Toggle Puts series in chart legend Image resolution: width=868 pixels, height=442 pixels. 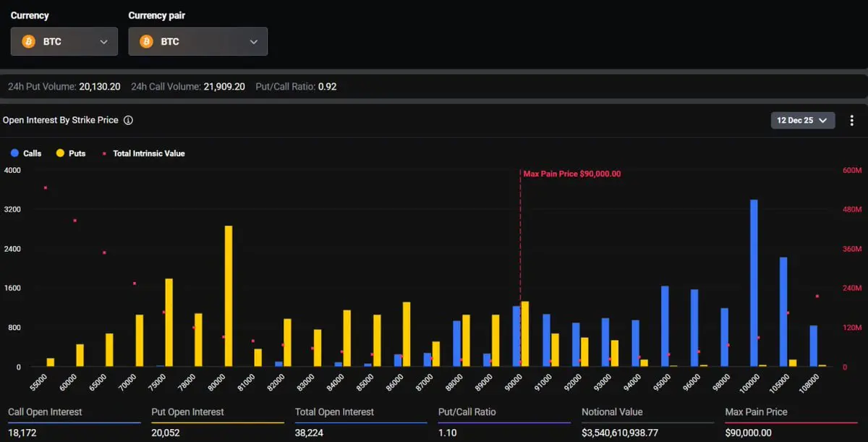[71, 153]
